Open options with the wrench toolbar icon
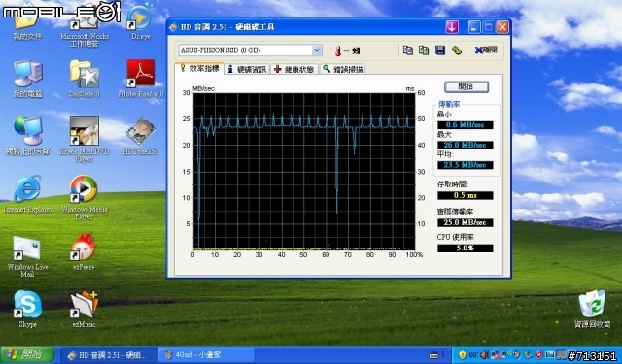 click(457, 50)
